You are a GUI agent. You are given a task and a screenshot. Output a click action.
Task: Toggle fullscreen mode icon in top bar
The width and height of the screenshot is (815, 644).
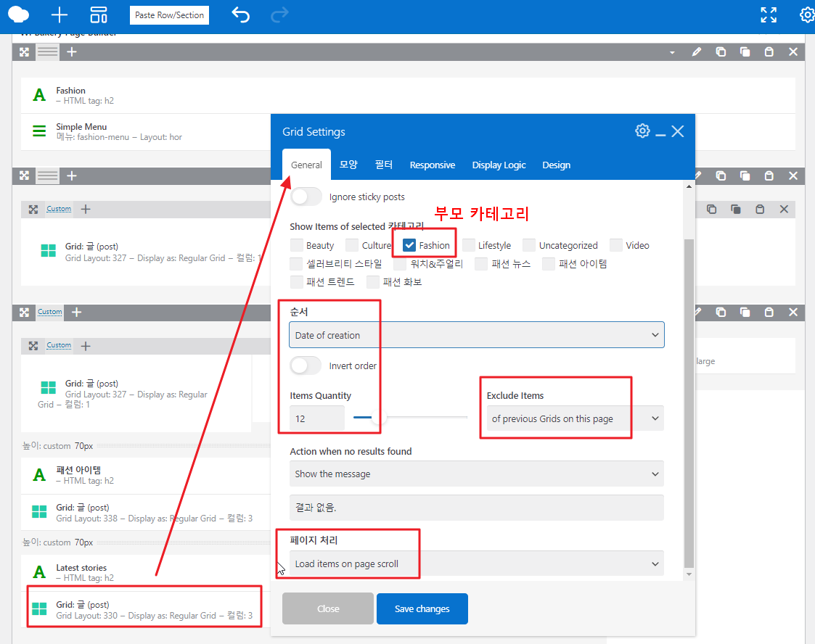point(769,15)
